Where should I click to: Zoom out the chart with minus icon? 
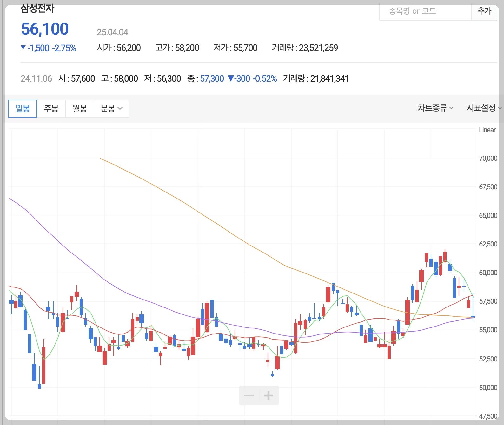click(249, 395)
